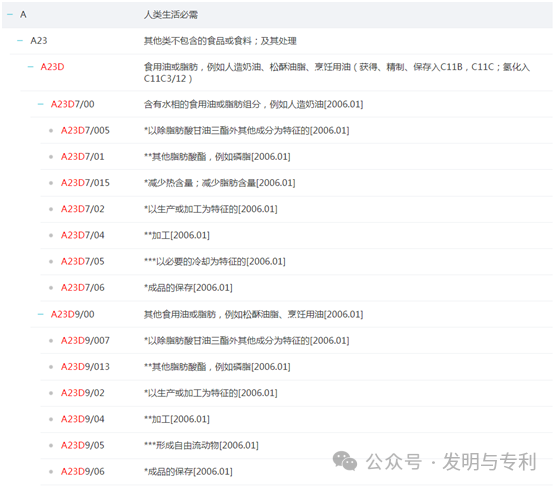Select code A23D7/01
This screenshot has width=558, height=490.
coord(83,157)
